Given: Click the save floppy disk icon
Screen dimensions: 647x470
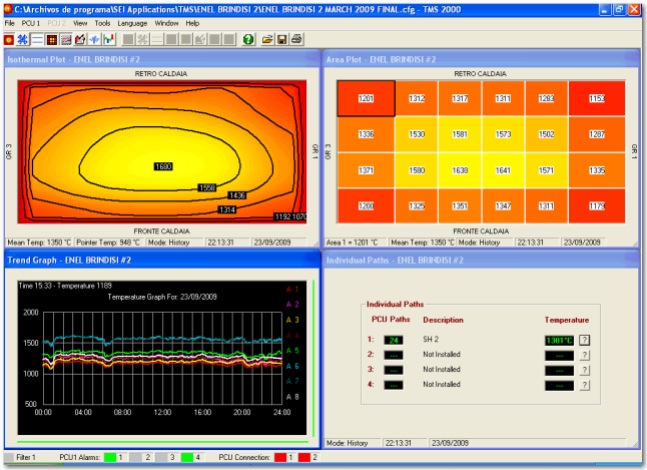Looking at the screenshot, I should tap(282, 39).
